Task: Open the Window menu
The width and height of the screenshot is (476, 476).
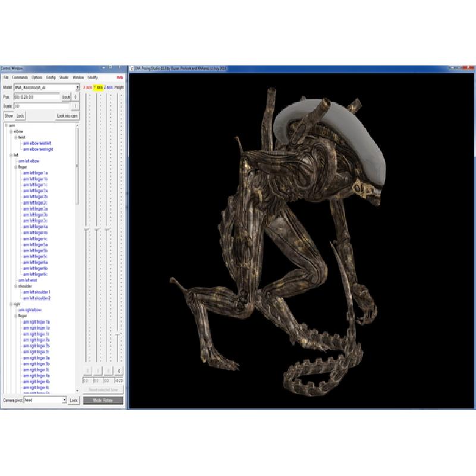Action: pos(79,78)
